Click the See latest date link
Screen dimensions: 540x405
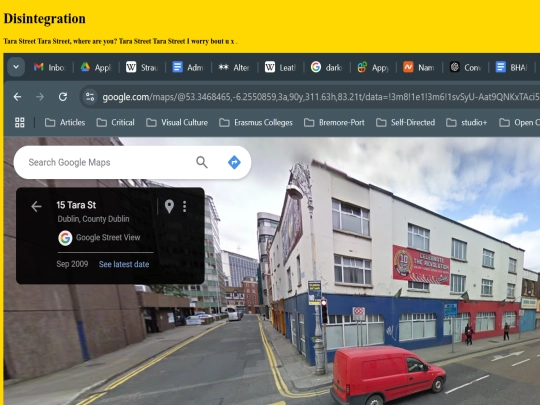(x=124, y=264)
